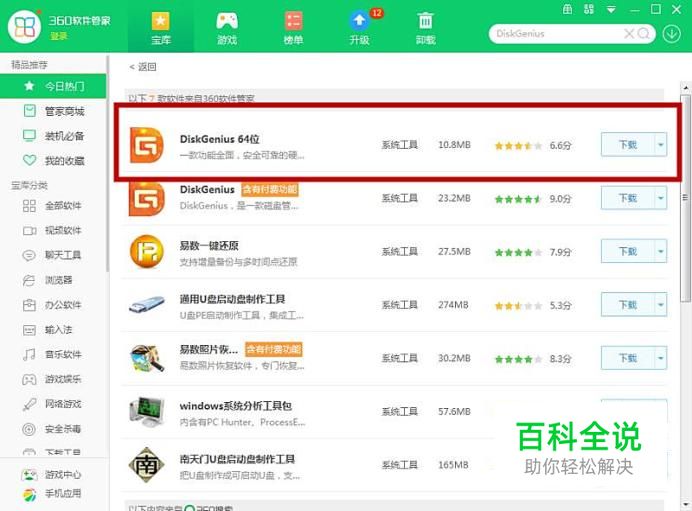This screenshot has width=692, height=511.
Task: Select 网络游戏 category
Action: coord(53,404)
